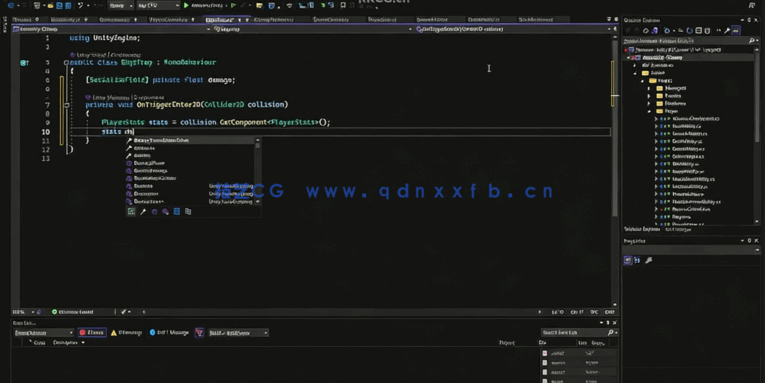Toggle the Messages filter button in Error List
The image size is (765, 383).
[x=169, y=333]
